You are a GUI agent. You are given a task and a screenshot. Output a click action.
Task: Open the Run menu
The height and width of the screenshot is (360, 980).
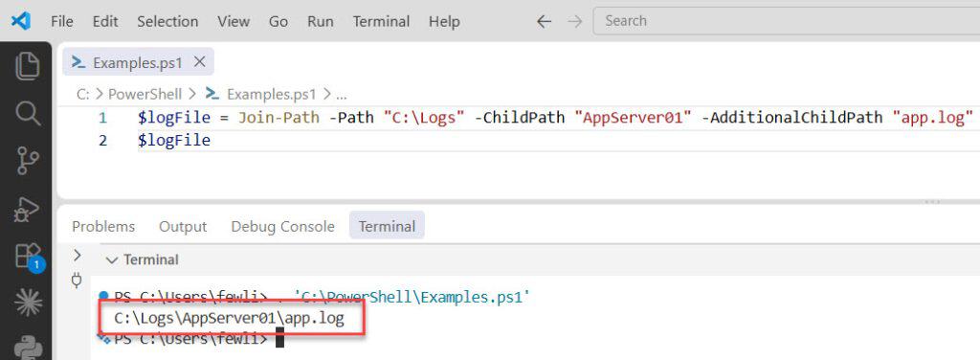320,21
